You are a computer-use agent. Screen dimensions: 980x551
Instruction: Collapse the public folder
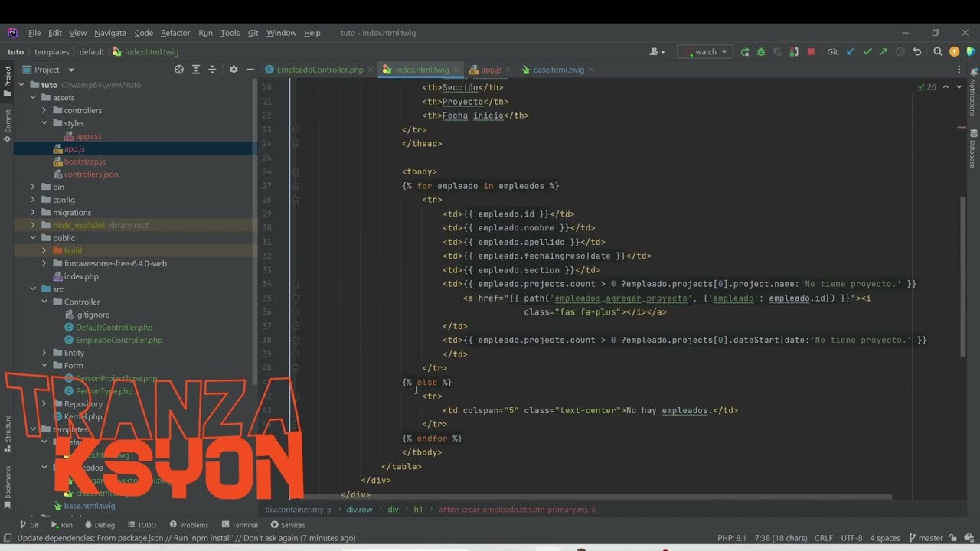(x=33, y=238)
